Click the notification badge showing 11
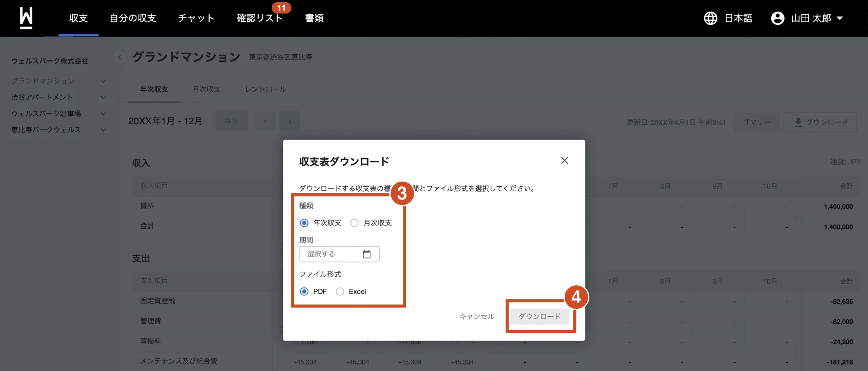Viewport: 868px width, 371px height. [x=281, y=8]
